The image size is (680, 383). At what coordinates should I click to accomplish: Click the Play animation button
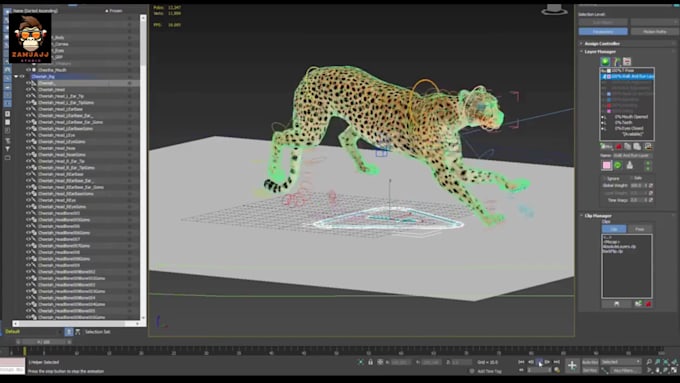539,362
